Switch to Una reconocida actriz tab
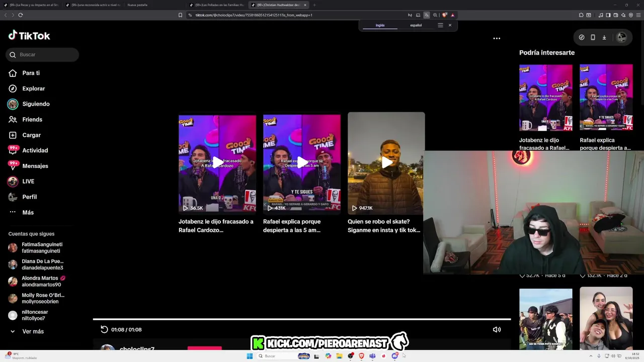Image resolution: width=644 pixels, height=362 pixels. click(x=94, y=5)
